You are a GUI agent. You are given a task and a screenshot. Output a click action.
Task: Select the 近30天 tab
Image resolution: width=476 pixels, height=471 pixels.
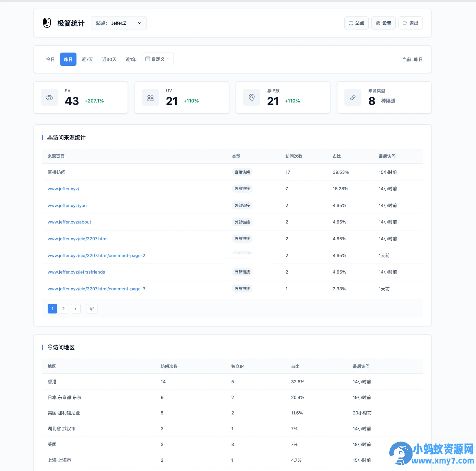pos(109,59)
